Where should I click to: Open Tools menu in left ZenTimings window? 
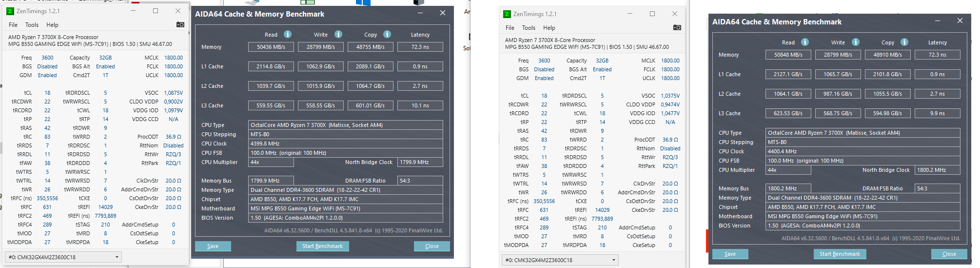32,25
